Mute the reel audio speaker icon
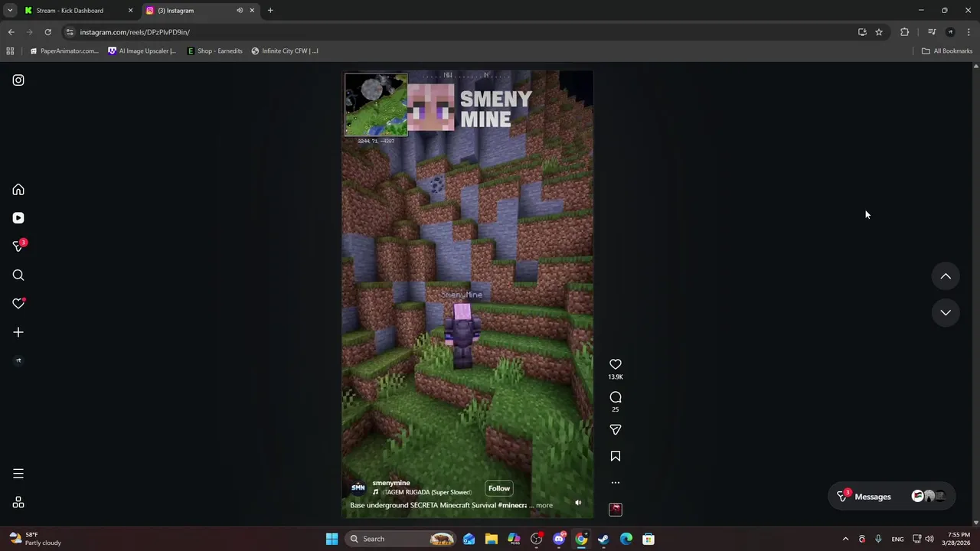This screenshot has height=551, width=980. (x=578, y=503)
